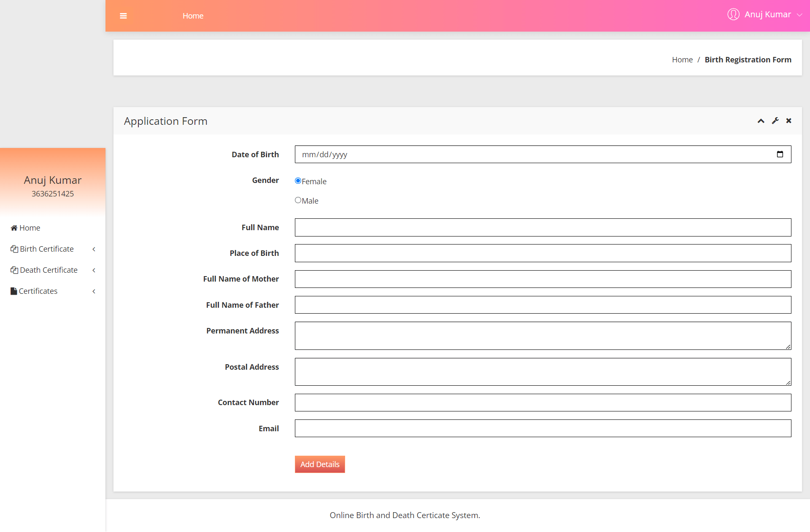Open the Application Form settings wrench icon
Screen dimensions: 810x532
(x=775, y=121)
